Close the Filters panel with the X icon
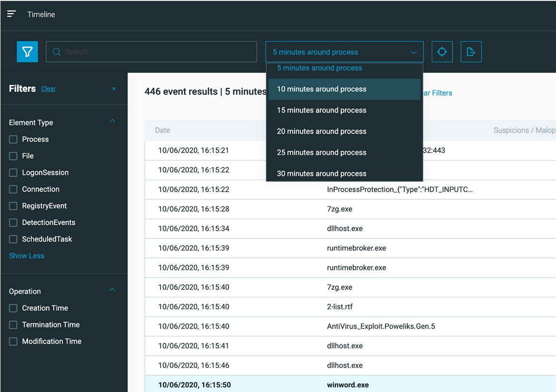556x392 pixels. [x=114, y=89]
